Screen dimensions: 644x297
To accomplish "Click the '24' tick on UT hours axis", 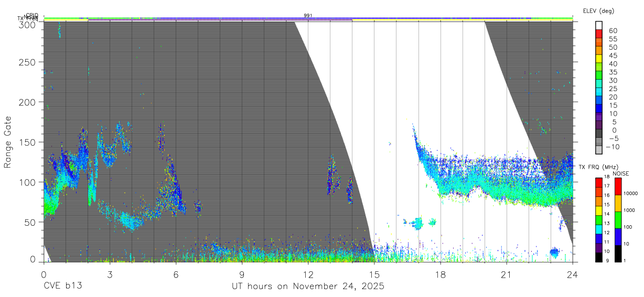I will click(573, 274).
